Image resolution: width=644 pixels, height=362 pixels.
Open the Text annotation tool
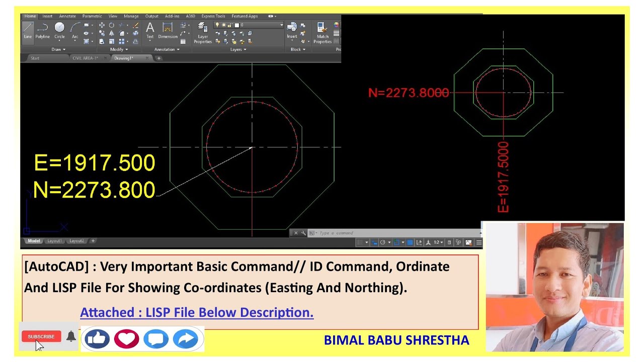[150, 30]
